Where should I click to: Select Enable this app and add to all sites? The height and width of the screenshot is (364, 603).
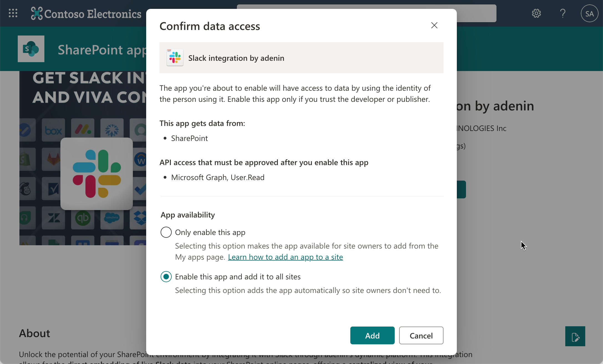[x=166, y=277]
